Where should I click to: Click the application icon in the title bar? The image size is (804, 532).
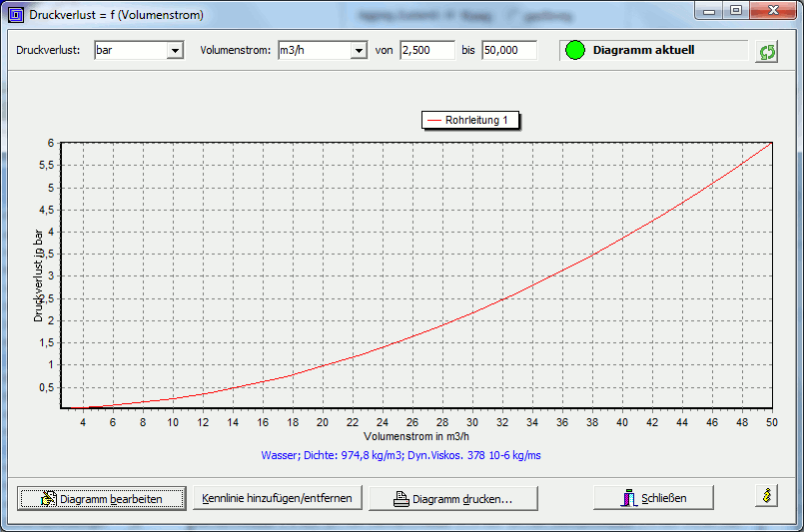14,15
